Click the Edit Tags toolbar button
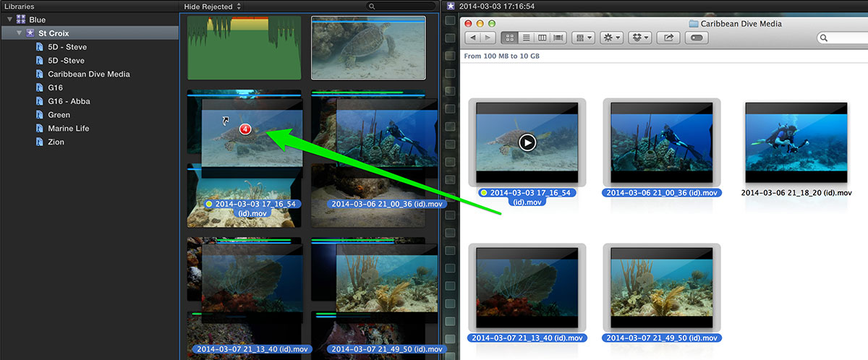Screen dimensions: 868x360 coord(696,38)
